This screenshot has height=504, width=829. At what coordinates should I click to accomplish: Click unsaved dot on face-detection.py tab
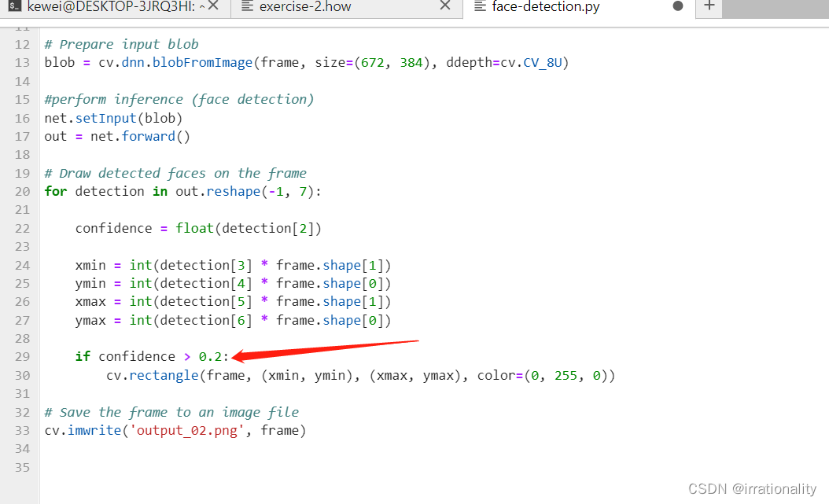pos(678,6)
